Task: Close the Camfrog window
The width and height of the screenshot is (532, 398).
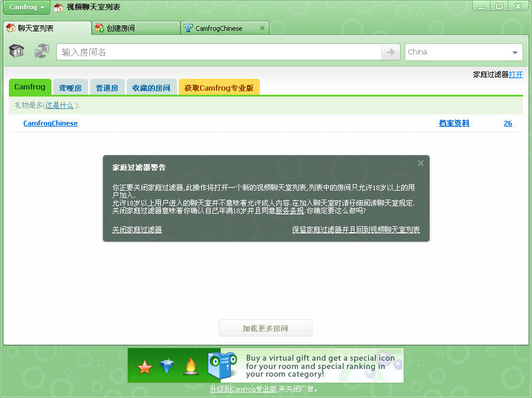Action: [518, 6]
